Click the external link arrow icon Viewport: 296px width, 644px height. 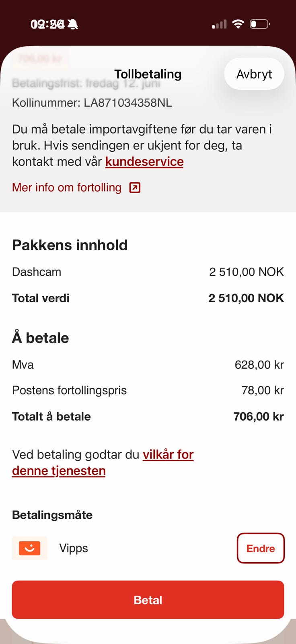(135, 188)
